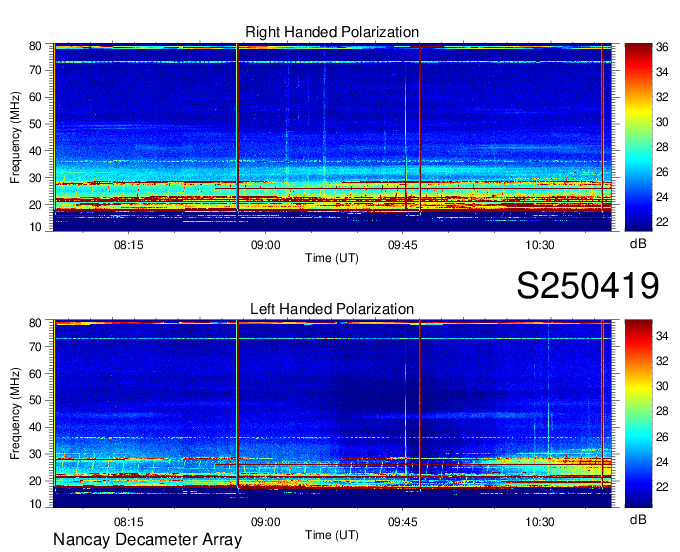Click the Left Handed Polarization title
Image resolution: width=680 pixels, height=552 pixels.
[x=332, y=309]
